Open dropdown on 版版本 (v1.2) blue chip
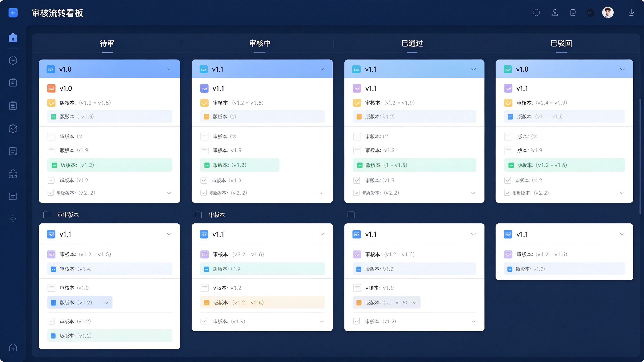644x362 pixels. click(x=106, y=303)
